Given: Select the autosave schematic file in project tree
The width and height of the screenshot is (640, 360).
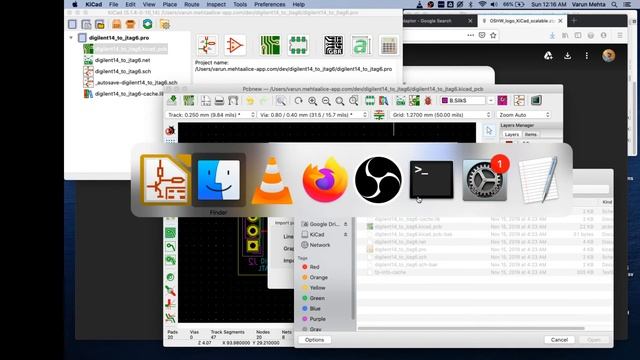Looking at the screenshot, I should (136, 82).
